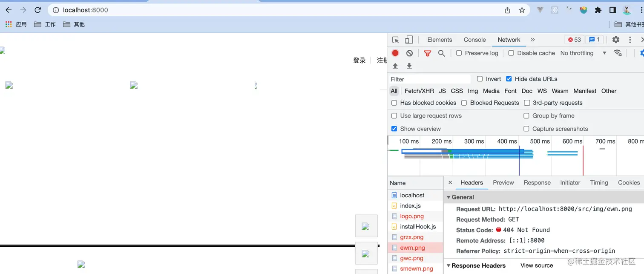Open network conditions wifi icon
The image size is (644, 274).
pyautogui.click(x=618, y=53)
